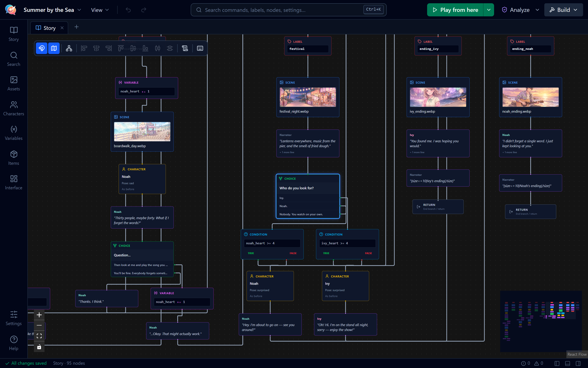This screenshot has width=588, height=368.
Task: Expand the Summer by the Sea project dropdown
Action: coord(52,10)
